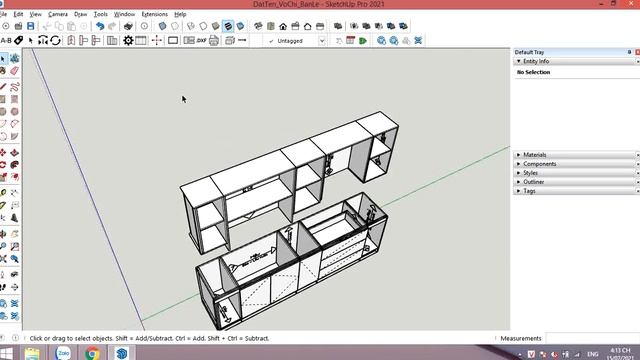Open the Camera menu
This screenshot has height=360, width=640.
[x=58, y=14]
